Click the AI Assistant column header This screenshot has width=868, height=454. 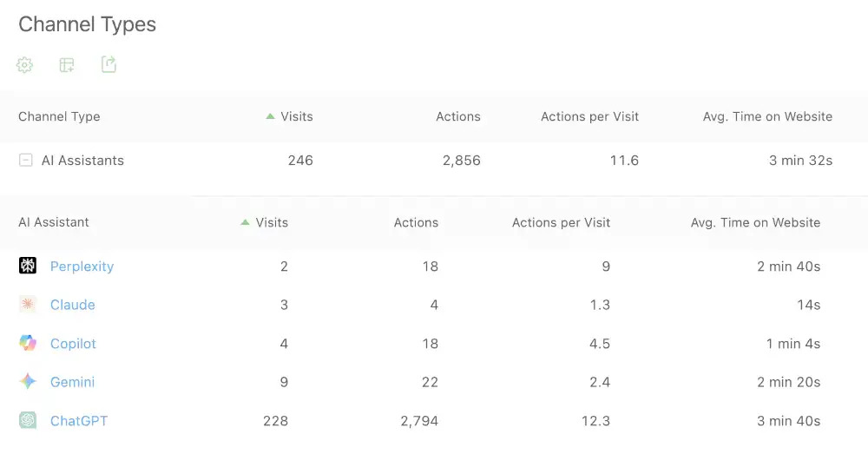coord(54,222)
